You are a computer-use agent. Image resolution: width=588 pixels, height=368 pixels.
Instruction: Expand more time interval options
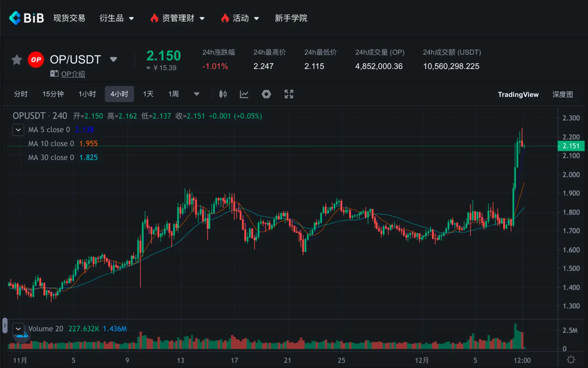click(x=197, y=94)
